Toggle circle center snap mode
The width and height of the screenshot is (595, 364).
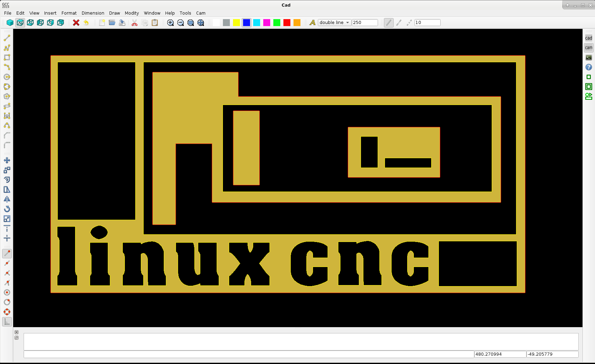pyautogui.click(x=7, y=292)
